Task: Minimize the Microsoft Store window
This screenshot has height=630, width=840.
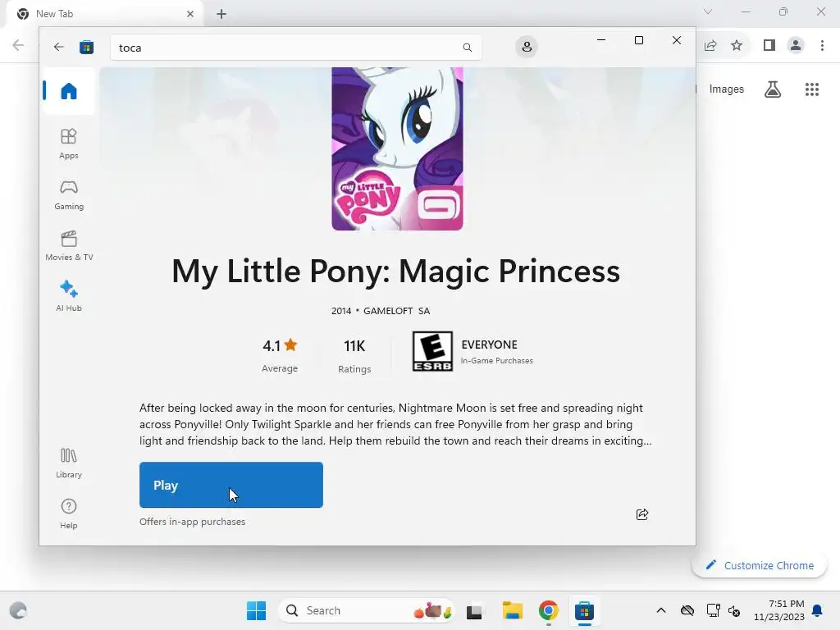Action: coord(601,40)
